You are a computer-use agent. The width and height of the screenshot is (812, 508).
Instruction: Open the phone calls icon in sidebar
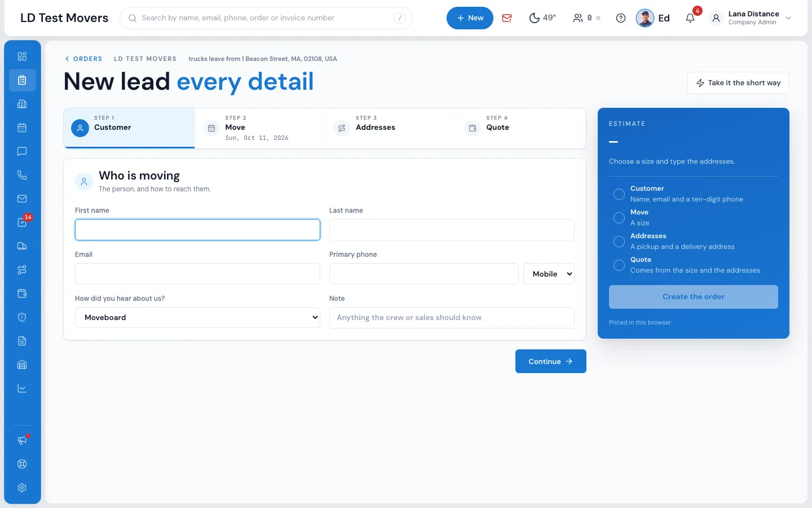click(22, 175)
